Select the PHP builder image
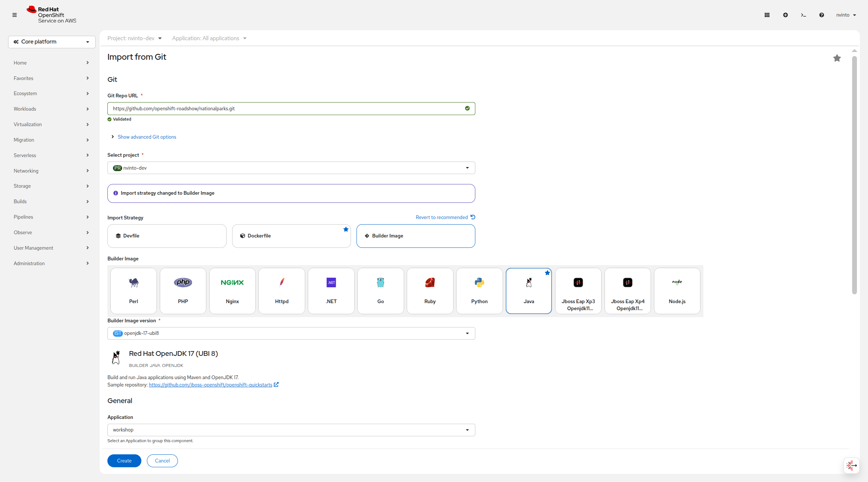The height and width of the screenshot is (482, 868). click(x=183, y=291)
